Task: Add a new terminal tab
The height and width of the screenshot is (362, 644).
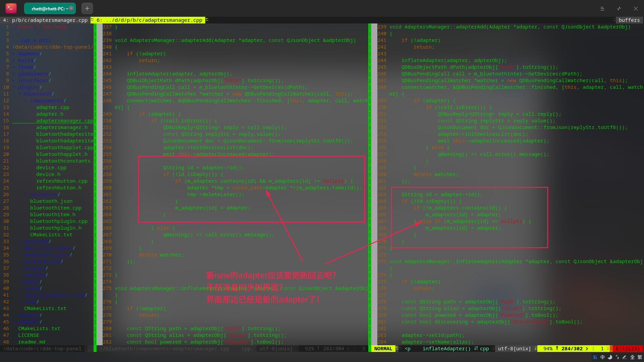Action: [87, 8]
